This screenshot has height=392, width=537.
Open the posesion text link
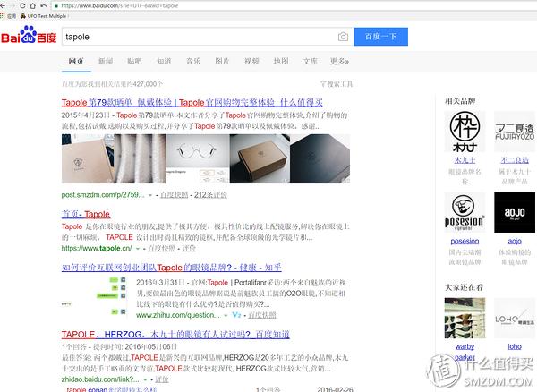(465, 241)
